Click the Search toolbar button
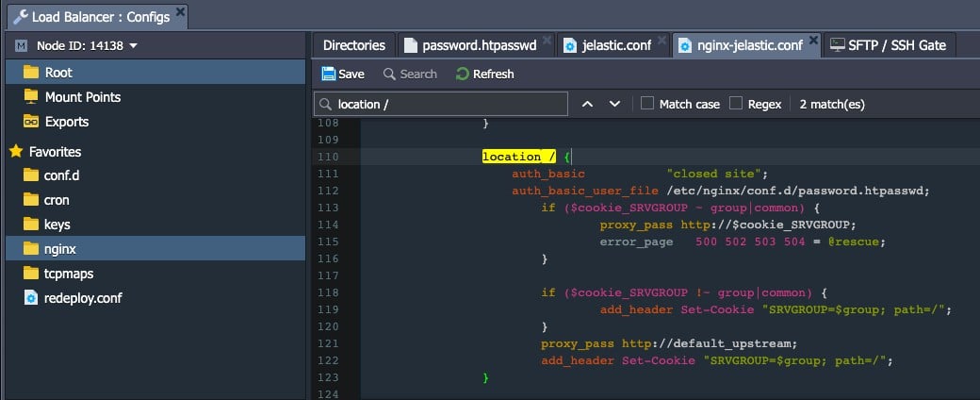 (410, 74)
